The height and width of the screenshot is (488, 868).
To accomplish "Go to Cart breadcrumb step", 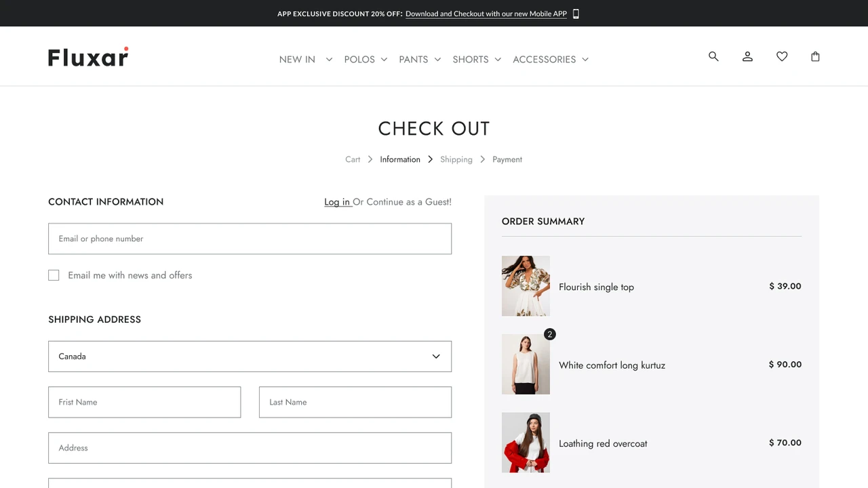I will pos(353,159).
